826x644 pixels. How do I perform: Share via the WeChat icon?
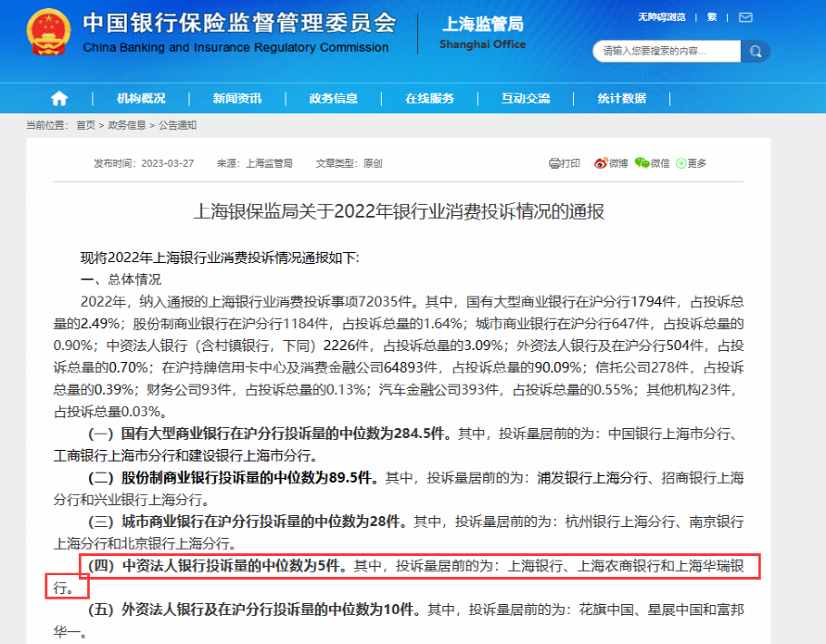(642, 163)
